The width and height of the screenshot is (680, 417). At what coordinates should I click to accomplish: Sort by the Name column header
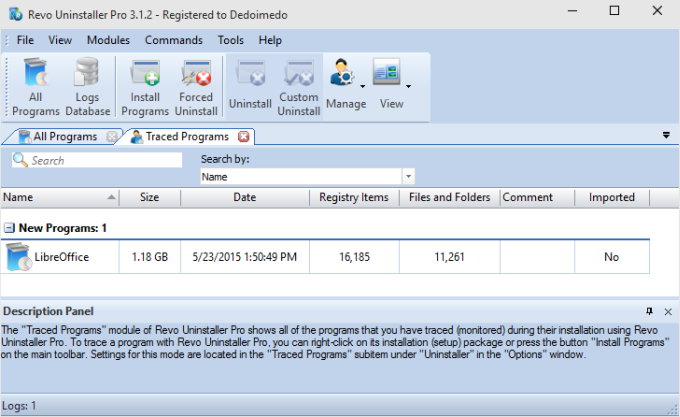(x=60, y=197)
